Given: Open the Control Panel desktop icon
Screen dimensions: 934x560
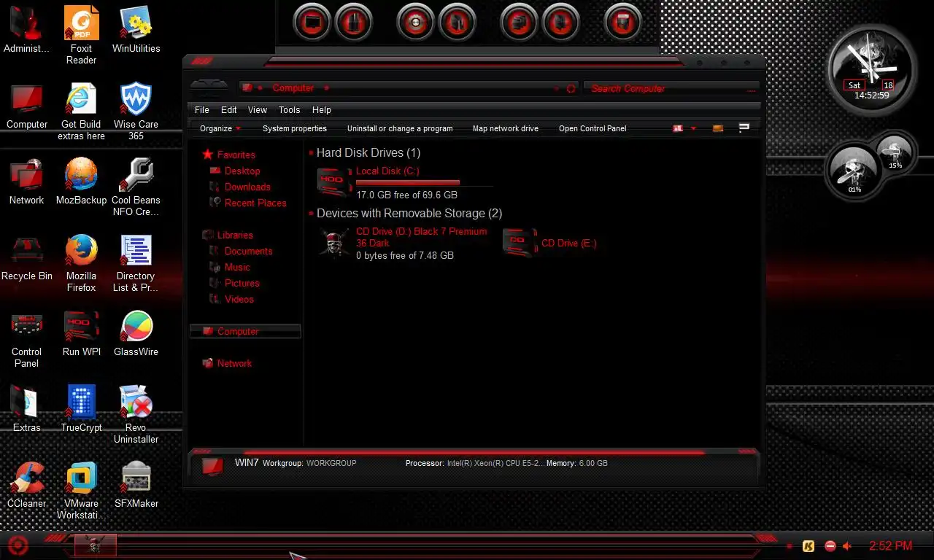Looking at the screenshot, I should coord(27,339).
